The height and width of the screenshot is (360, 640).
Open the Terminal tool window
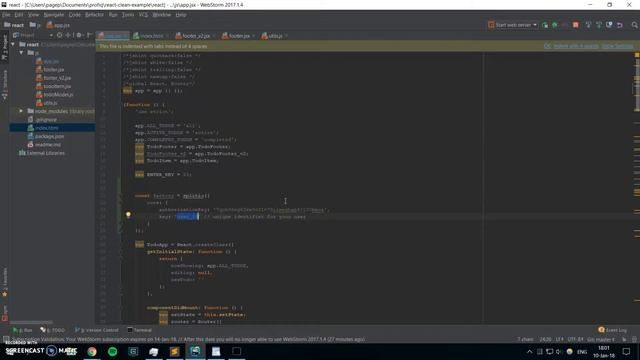[x=140, y=330]
